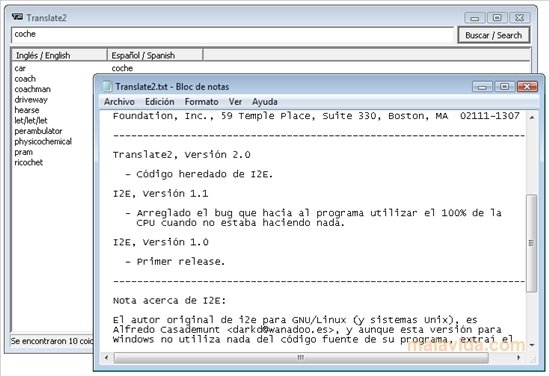Click Notepad's scroll up arrow
The width and height of the screenshot is (549, 376).
(x=531, y=118)
